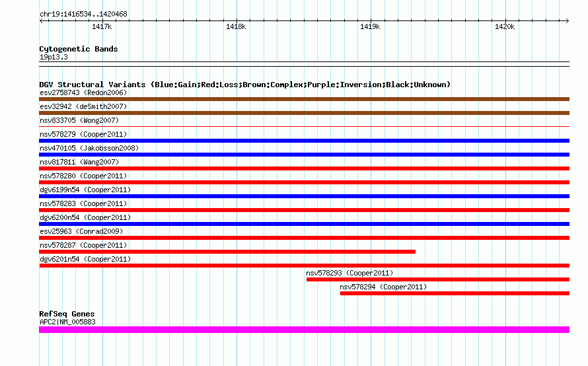Open nsv578294 (Cooper2011) variant label

pyautogui.click(x=383, y=287)
